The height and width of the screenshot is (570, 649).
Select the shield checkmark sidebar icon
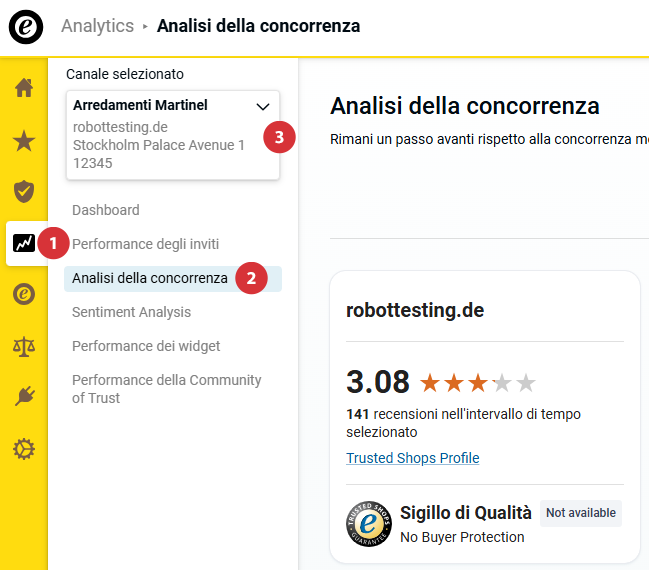coord(24,191)
